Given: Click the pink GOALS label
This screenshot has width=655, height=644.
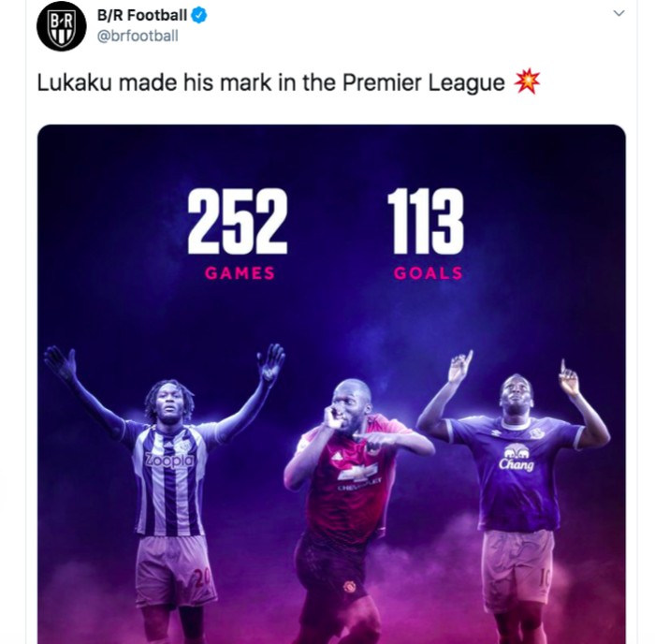Looking at the screenshot, I should (x=429, y=273).
